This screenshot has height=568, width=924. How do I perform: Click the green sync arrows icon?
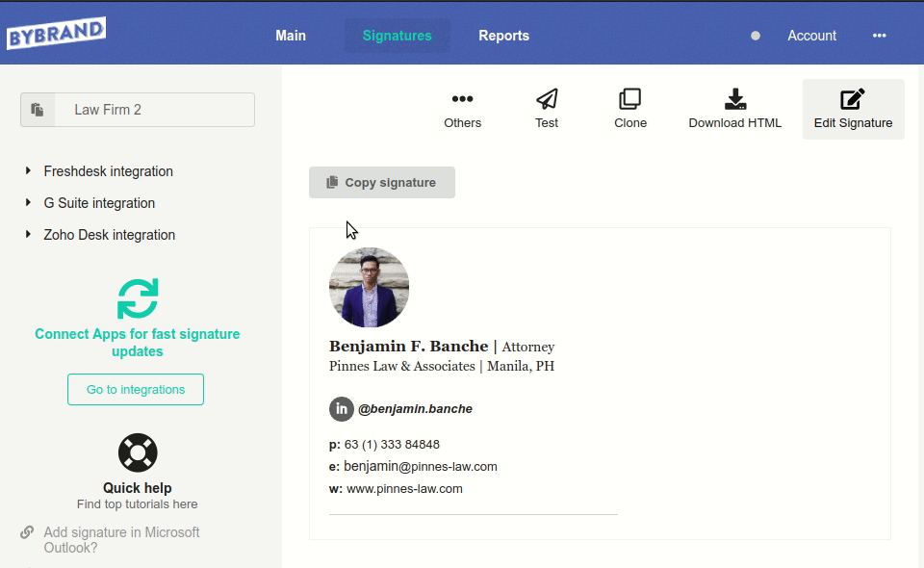click(138, 298)
